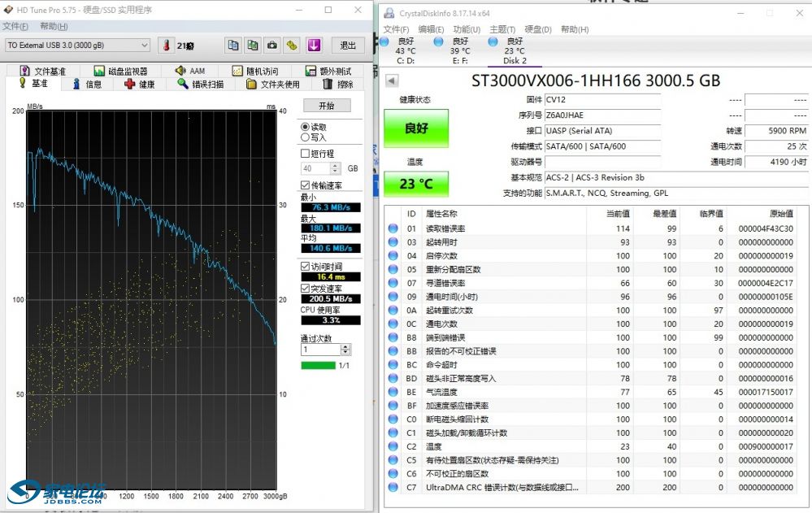
Task: Click the 76.3 MB/s minimum speed value
Action: [331, 207]
